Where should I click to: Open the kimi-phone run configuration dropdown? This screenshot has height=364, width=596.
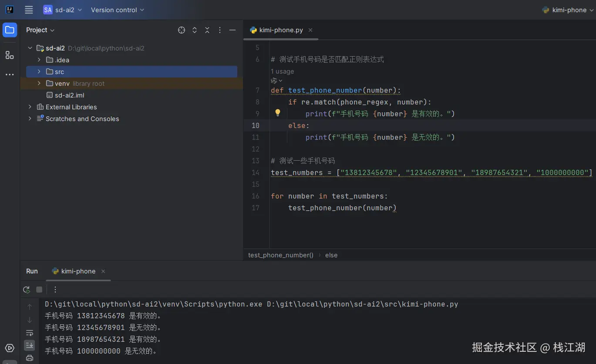pyautogui.click(x=569, y=10)
